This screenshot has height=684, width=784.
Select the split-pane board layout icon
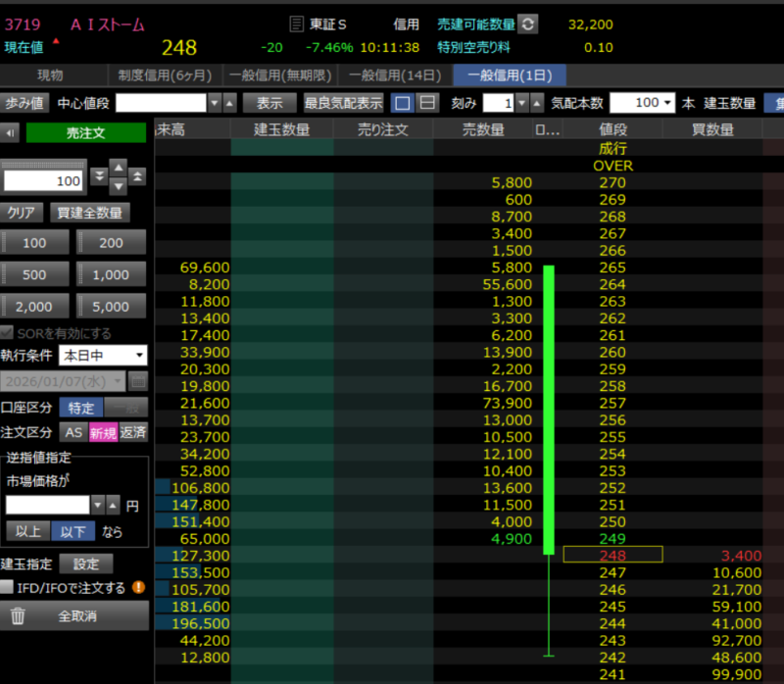[427, 103]
